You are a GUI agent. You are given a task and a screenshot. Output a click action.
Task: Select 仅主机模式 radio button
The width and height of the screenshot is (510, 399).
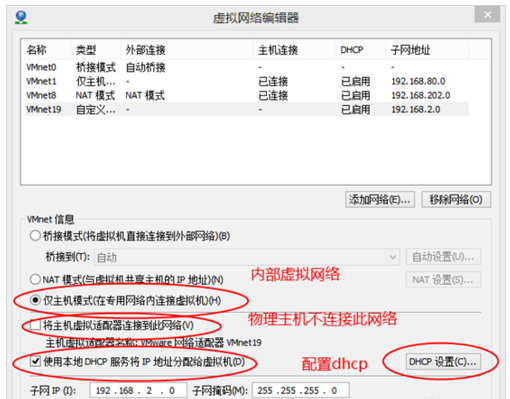click(35, 300)
